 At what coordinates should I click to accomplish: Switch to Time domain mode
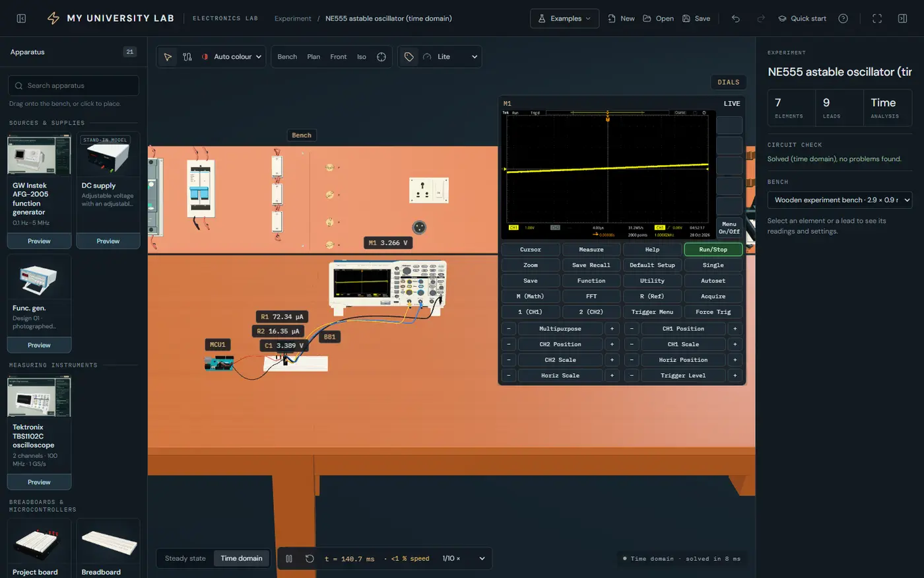click(x=242, y=559)
